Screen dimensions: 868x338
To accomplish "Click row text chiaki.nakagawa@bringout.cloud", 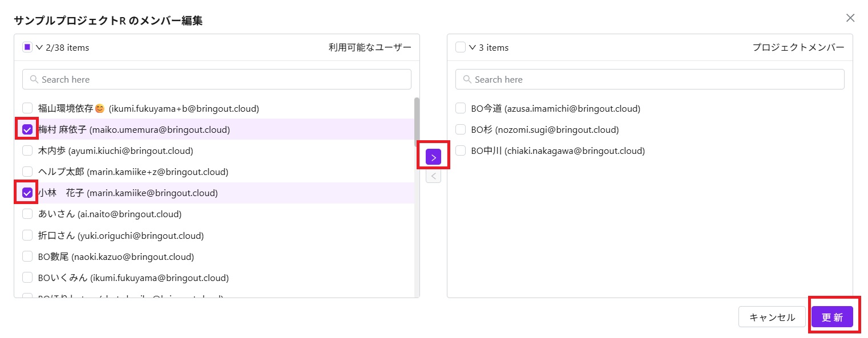I will [x=575, y=150].
